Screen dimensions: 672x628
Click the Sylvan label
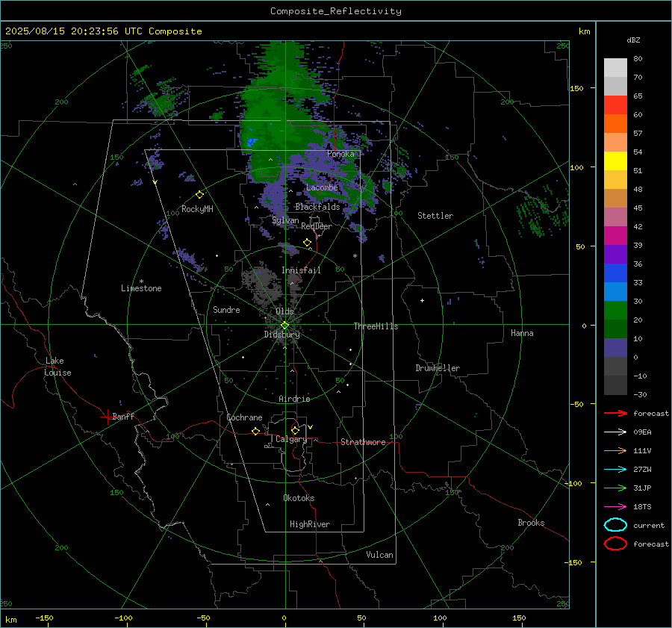click(285, 220)
